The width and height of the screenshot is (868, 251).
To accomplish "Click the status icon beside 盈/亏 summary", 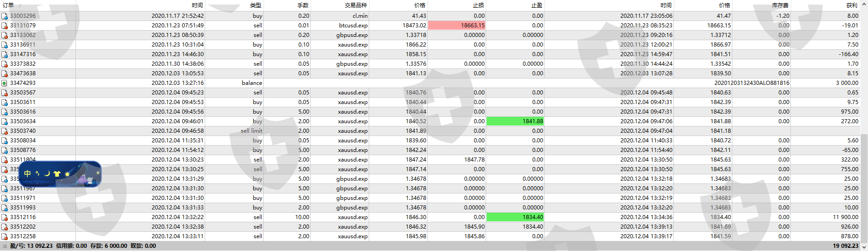I will [5, 246].
